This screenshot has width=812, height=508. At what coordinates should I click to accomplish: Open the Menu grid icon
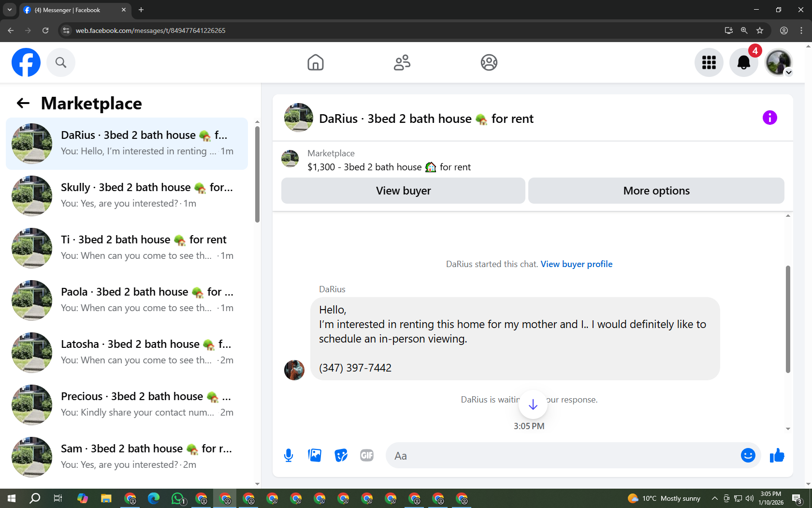(x=709, y=62)
